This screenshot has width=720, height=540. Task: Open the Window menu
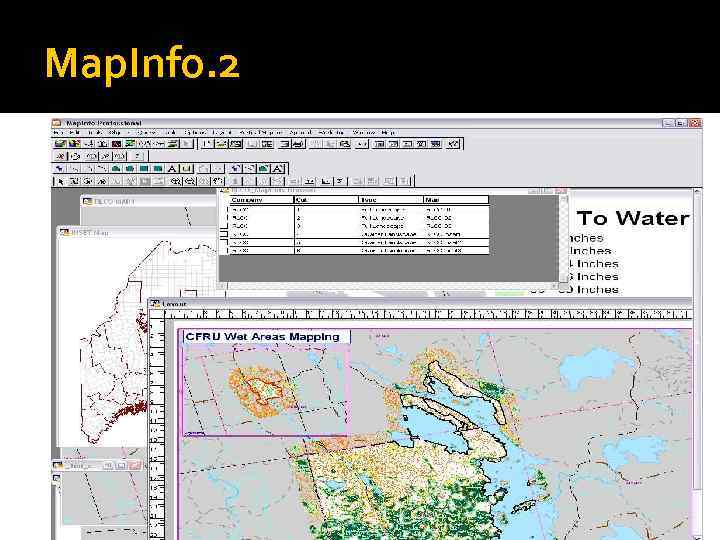coord(364,132)
